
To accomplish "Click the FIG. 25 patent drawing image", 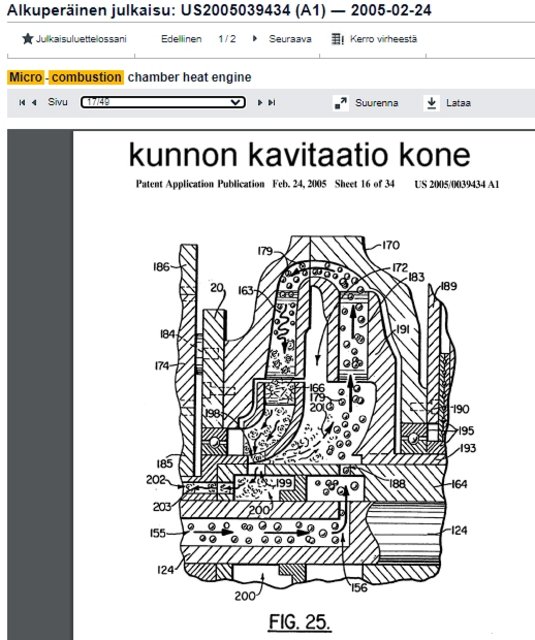I will pos(309,419).
